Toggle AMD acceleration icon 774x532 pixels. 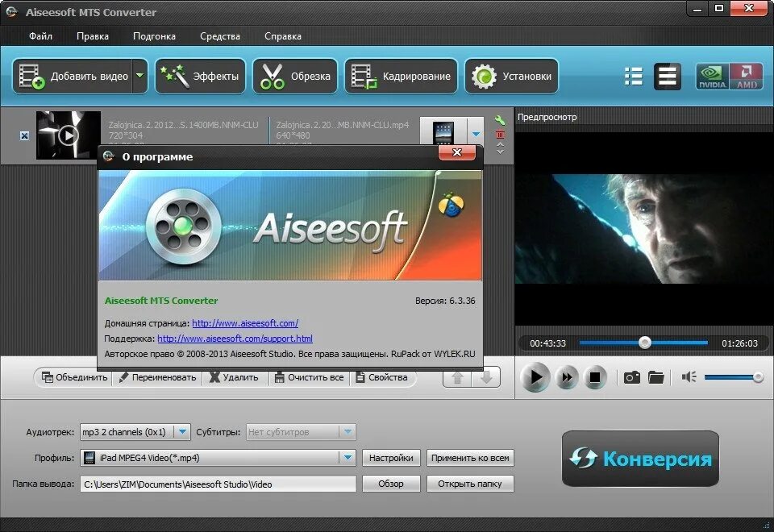click(746, 77)
